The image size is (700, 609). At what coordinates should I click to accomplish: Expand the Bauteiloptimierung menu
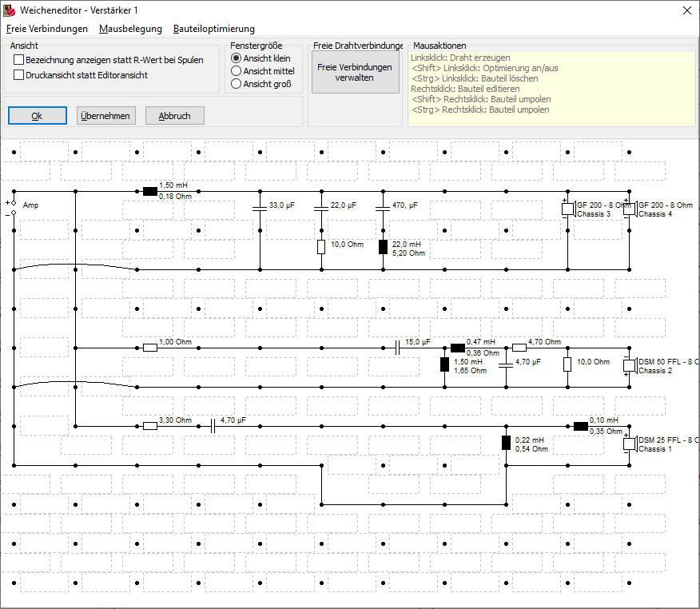pos(213,29)
